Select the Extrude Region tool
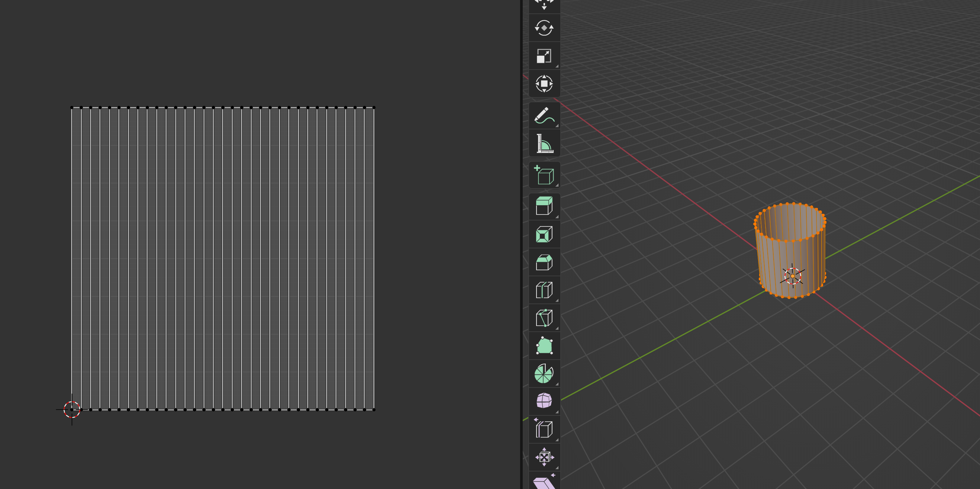 tap(544, 206)
